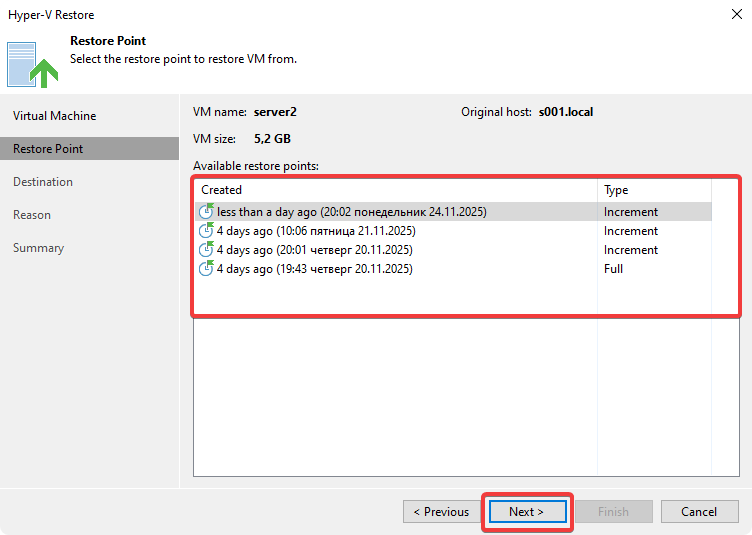Click the Hyper-V Restore wizard header icon

click(x=32, y=61)
